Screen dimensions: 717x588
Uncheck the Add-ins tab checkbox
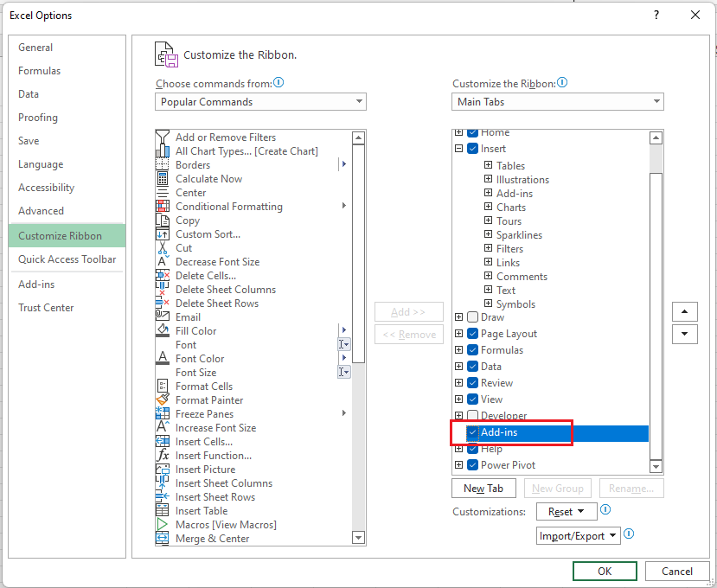[473, 432]
